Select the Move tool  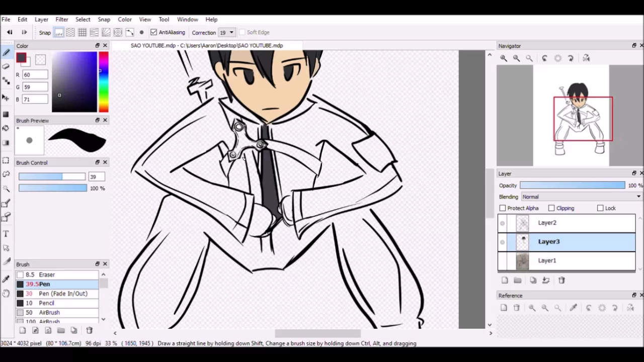coord(6,98)
